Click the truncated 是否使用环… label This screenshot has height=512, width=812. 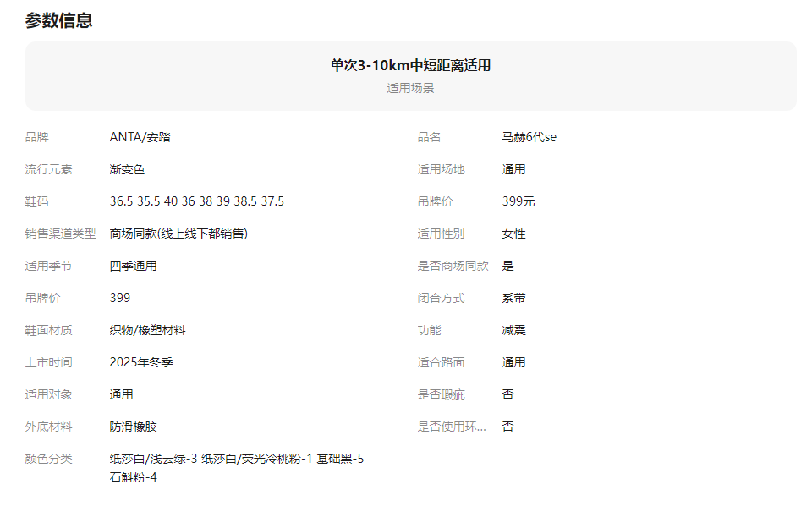tap(452, 427)
